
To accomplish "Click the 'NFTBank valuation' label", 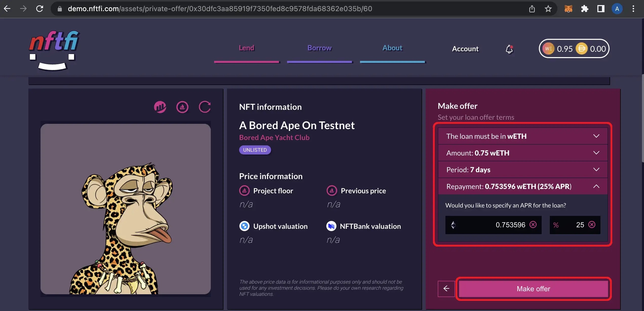I will (x=370, y=226).
